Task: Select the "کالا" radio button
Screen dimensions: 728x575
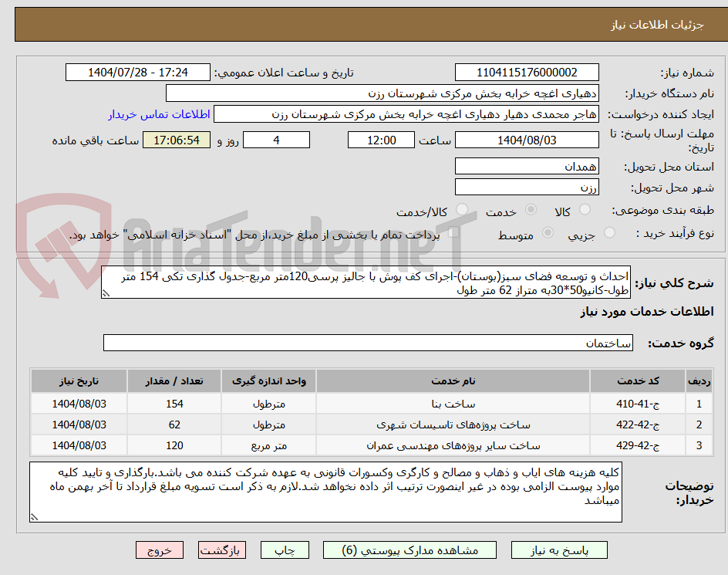Action: click(583, 208)
